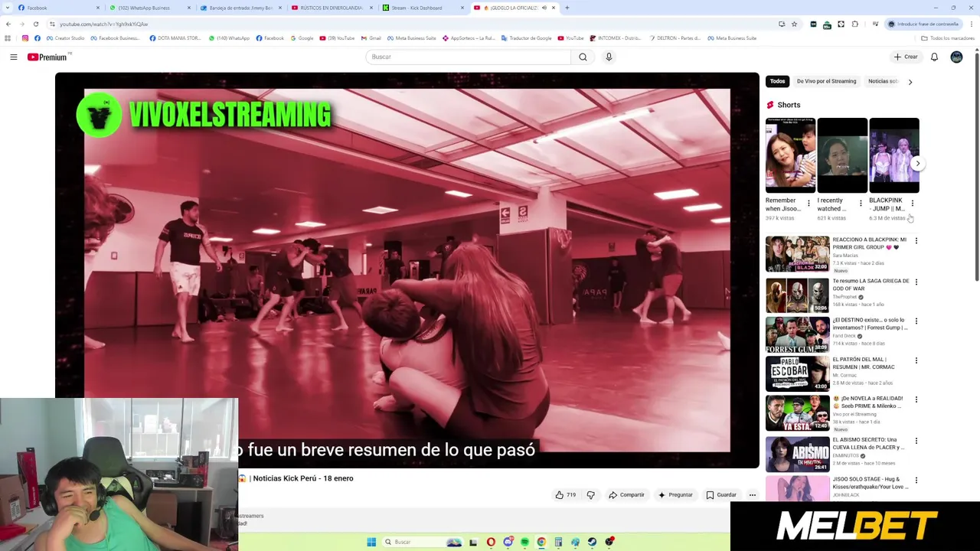Open options for 'REACCIONO A BLACKPINK' video
This screenshot has height=551, width=980.
[916, 241]
